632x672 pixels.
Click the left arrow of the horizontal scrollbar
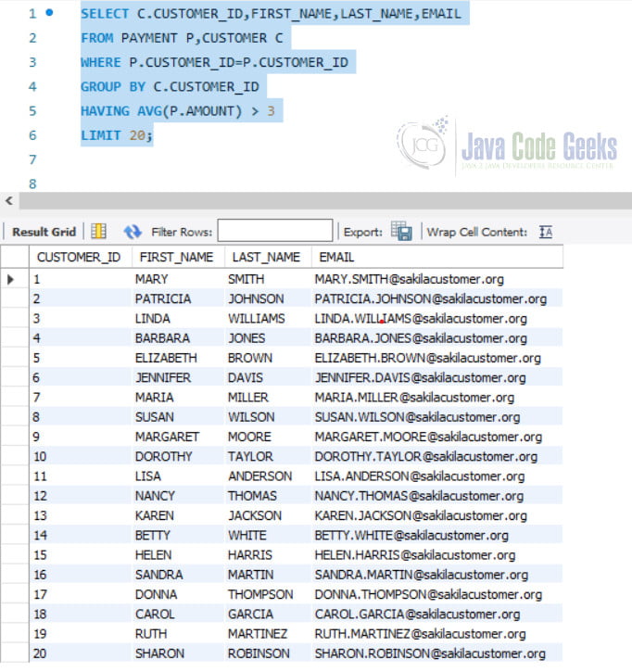click(x=9, y=200)
